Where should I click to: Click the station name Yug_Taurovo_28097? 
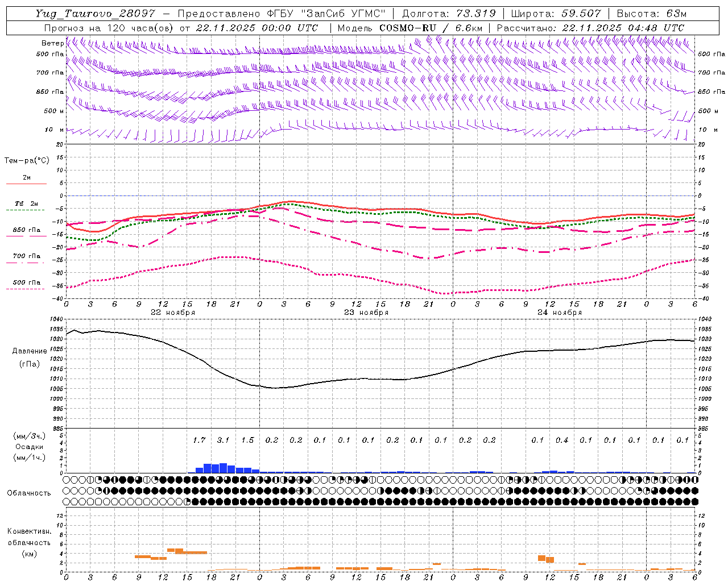pos(95,14)
